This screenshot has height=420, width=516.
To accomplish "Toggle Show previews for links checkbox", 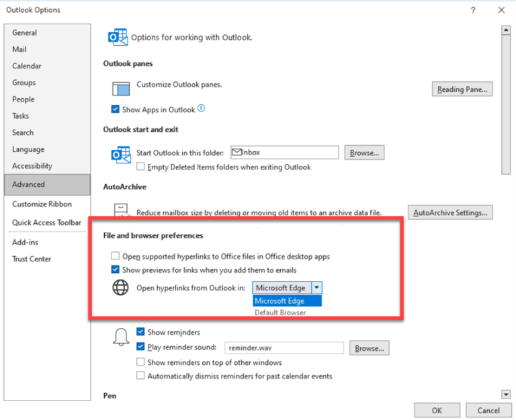I will 115,269.
